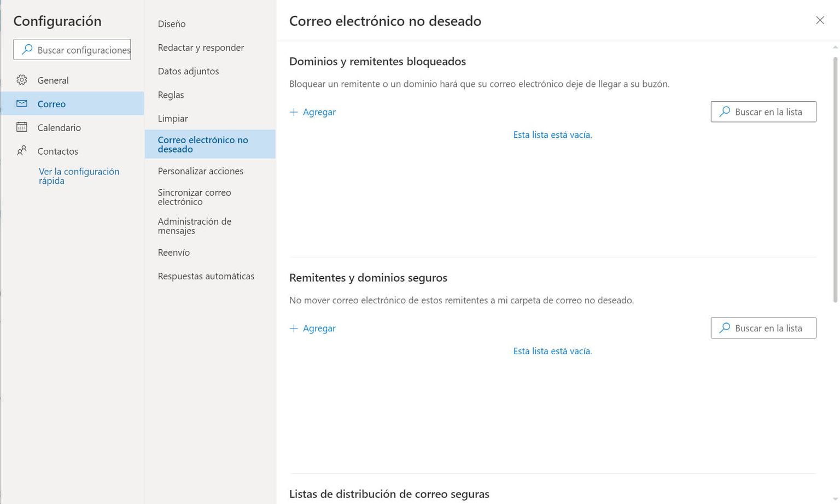840x504 pixels.
Task: Click the Contactos people icon
Action: (22, 150)
